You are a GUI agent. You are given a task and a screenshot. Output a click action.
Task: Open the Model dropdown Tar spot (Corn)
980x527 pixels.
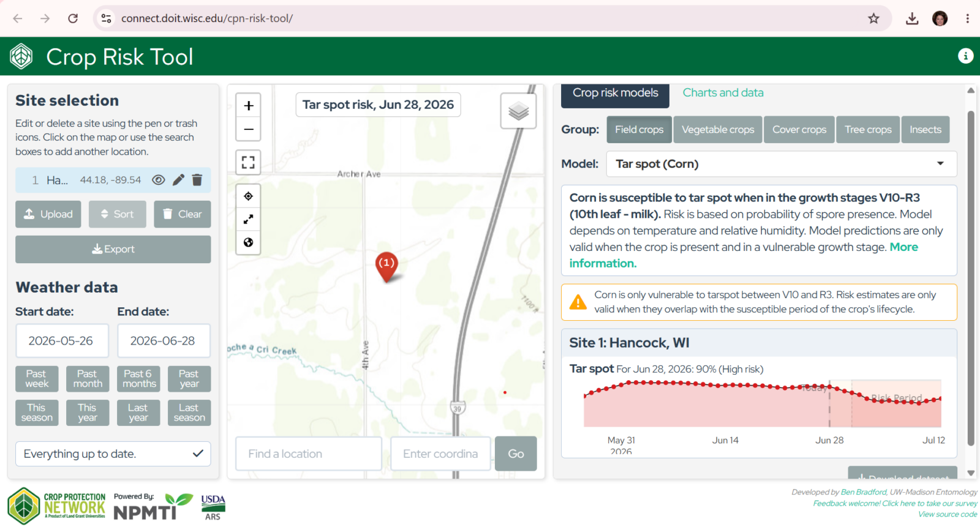(x=782, y=164)
